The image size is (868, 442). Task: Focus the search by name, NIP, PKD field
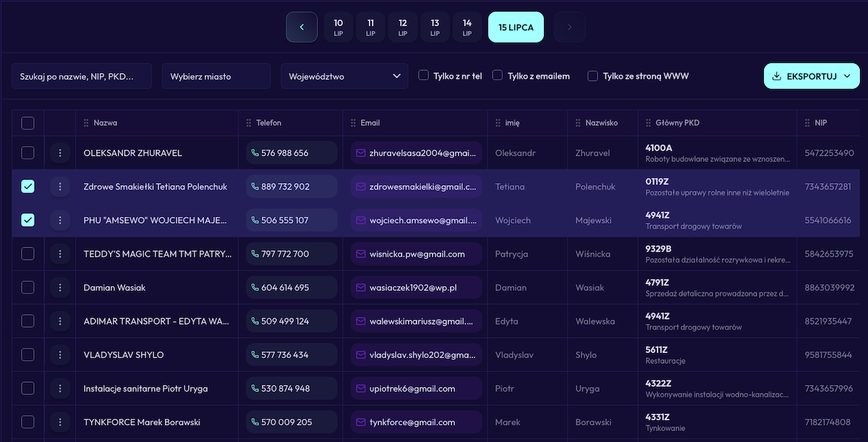(x=82, y=76)
